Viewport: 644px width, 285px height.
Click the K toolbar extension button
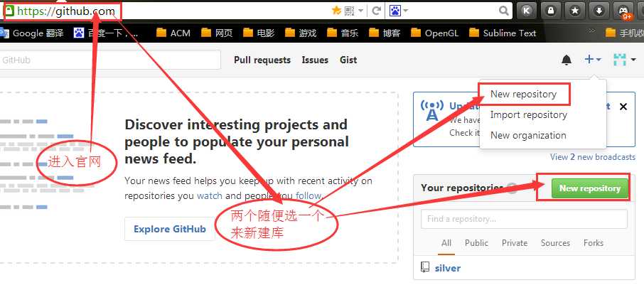click(527, 11)
